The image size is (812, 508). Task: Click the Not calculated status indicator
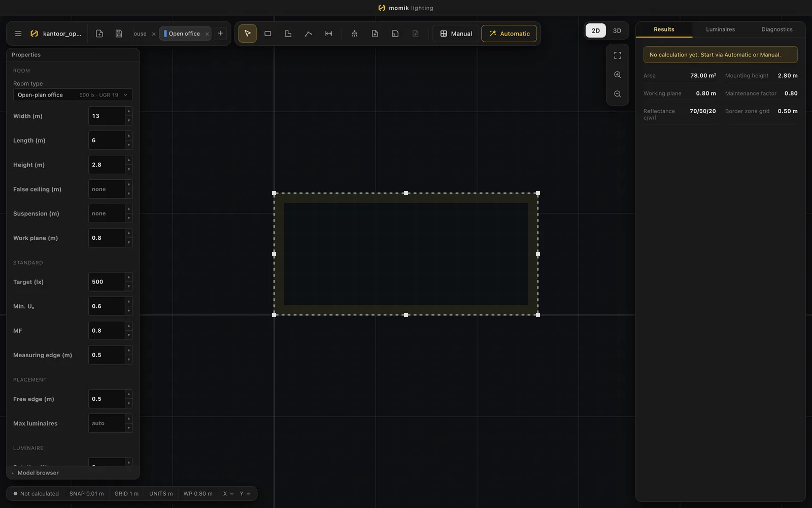36,494
